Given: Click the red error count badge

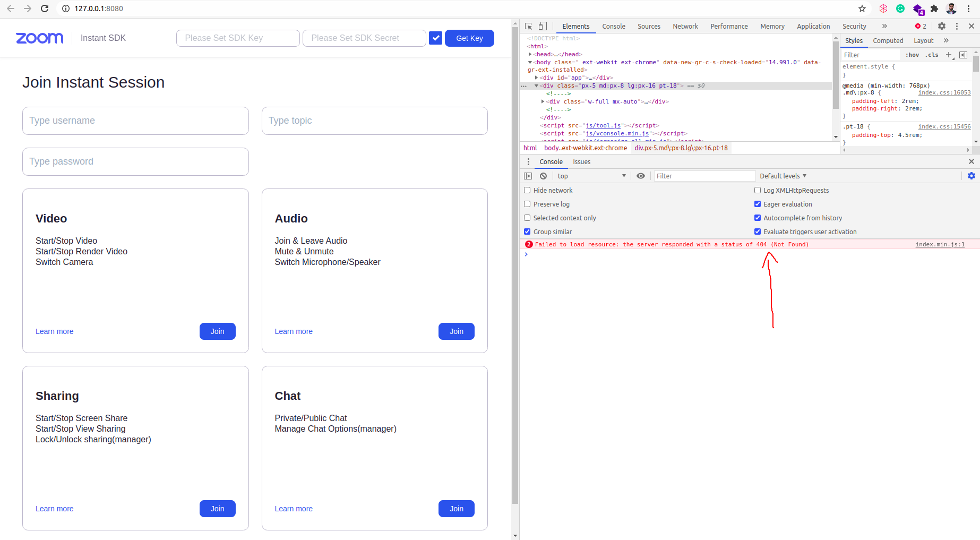Looking at the screenshot, I should coord(921,26).
